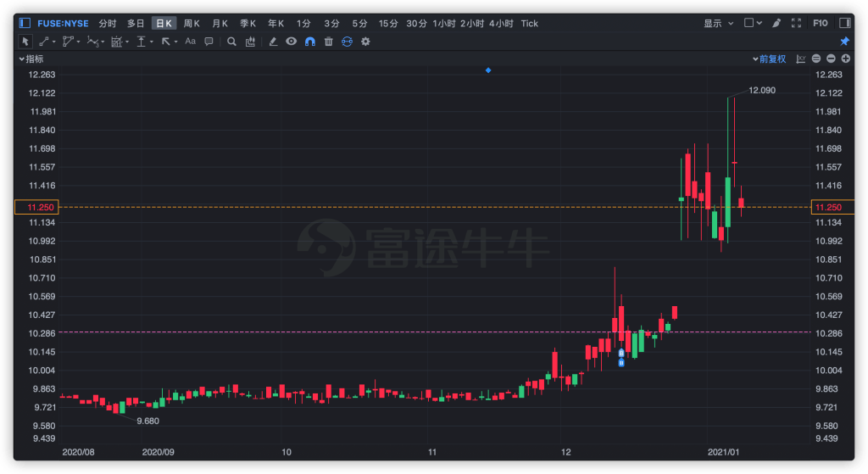Click the blue pin icon
This screenshot has height=474, width=868.
(x=844, y=41)
